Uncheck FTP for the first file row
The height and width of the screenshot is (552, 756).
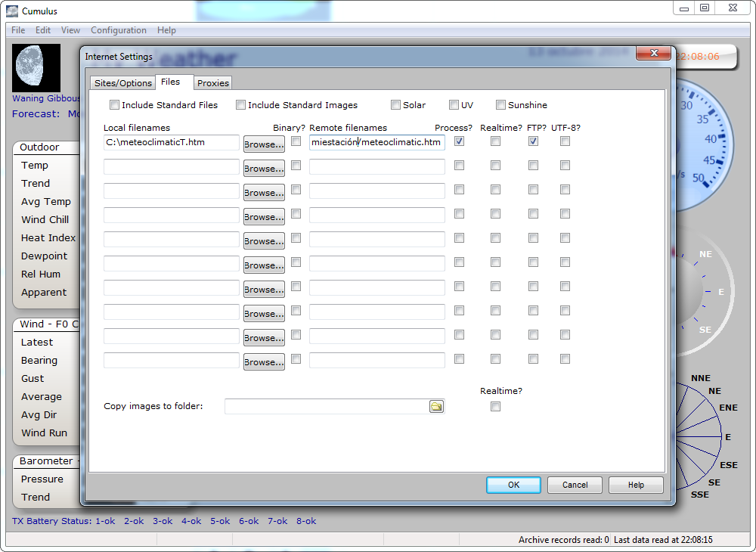pyautogui.click(x=534, y=141)
